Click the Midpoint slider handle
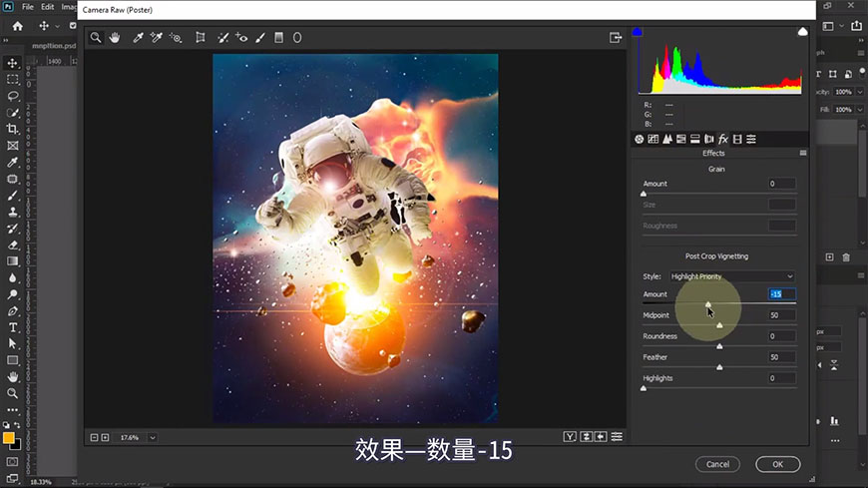 (x=719, y=325)
